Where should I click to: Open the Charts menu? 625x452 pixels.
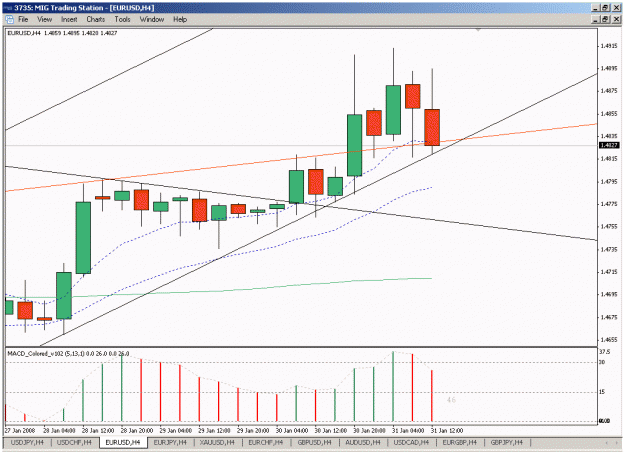coord(96,20)
